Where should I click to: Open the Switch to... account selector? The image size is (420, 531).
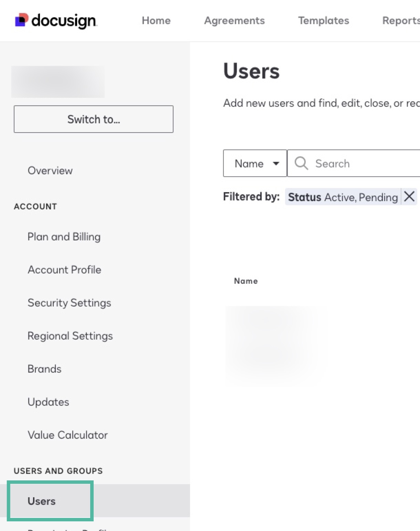(x=93, y=119)
